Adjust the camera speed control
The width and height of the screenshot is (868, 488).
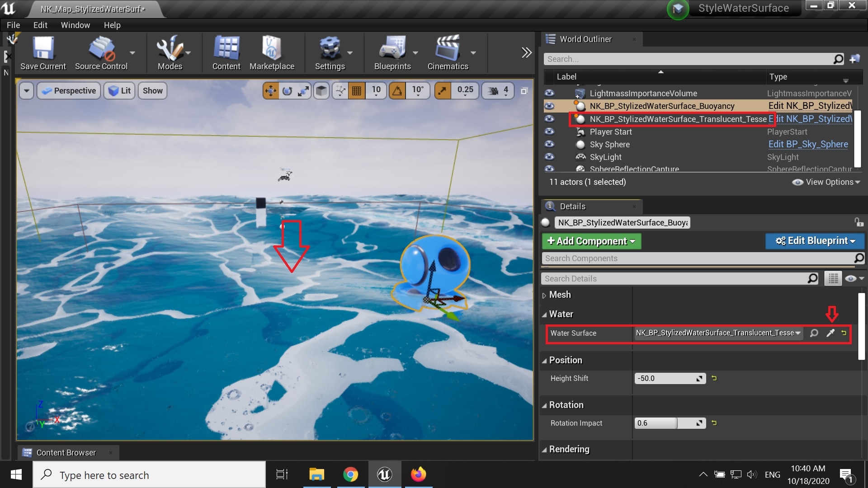pos(497,90)
